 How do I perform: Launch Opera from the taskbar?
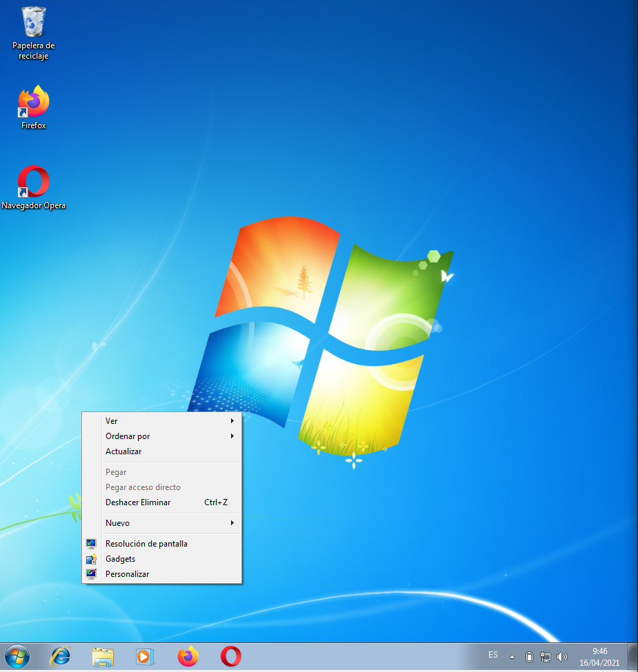tap(230, 656)
